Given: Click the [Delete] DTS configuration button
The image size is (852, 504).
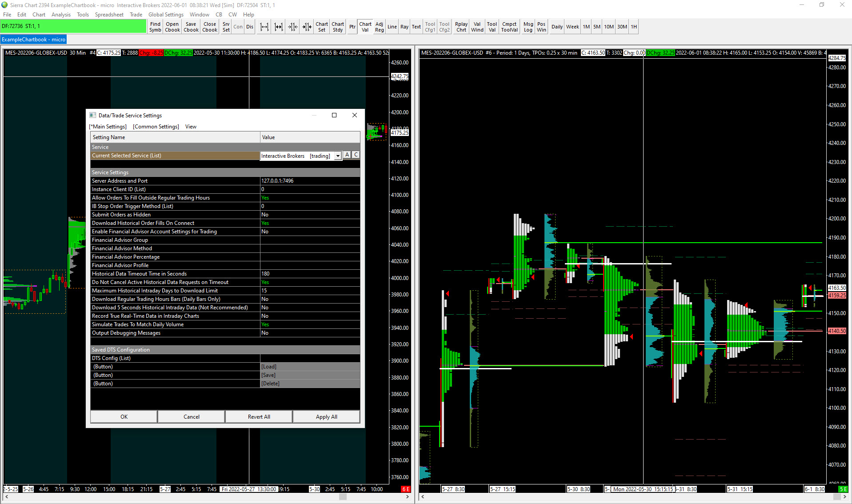Looking at the screenshot, I should click(x=310, y=384).
